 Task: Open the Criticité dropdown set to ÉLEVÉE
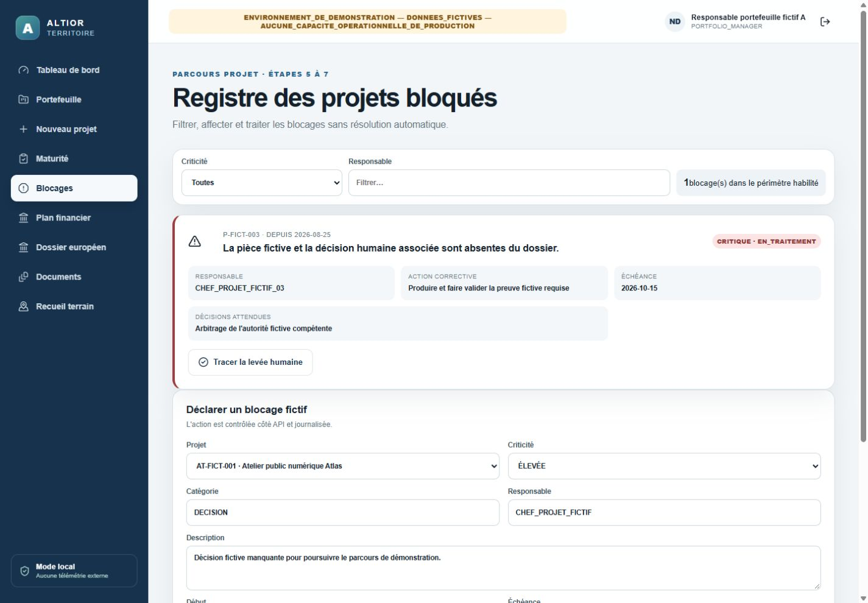tap(664, 466)
